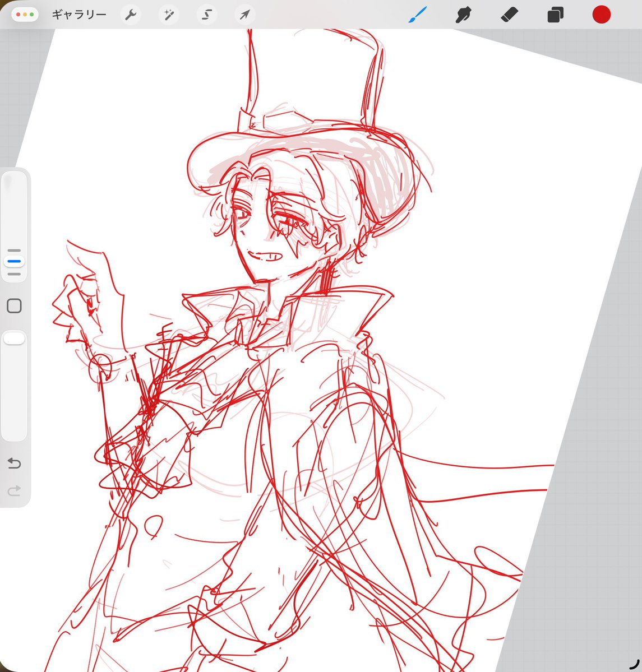The height and width of the screenshot is (672, 642).
Task: Adjust the brush opacity slider handle
Action: 14,339
